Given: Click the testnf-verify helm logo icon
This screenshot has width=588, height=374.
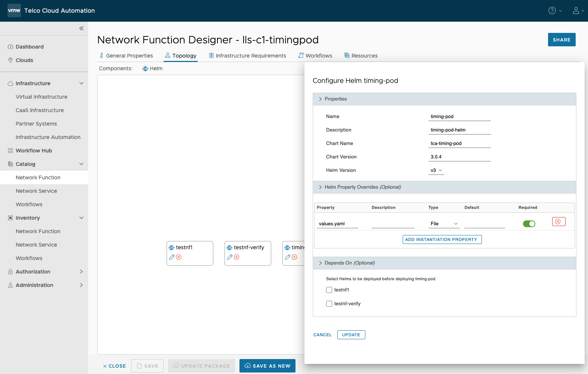Looking at the screenshot, I should click(229, 247).
